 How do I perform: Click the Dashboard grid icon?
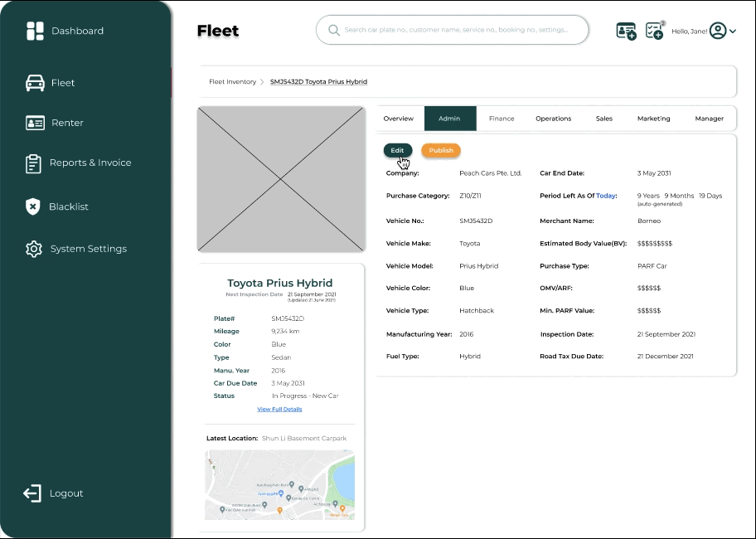[x=35, y=31]
